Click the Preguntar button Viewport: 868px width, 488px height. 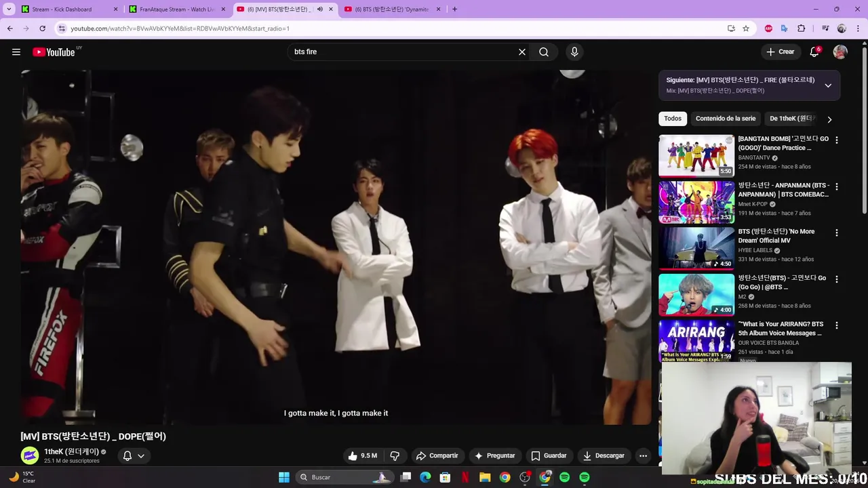(x=494, y=455)
